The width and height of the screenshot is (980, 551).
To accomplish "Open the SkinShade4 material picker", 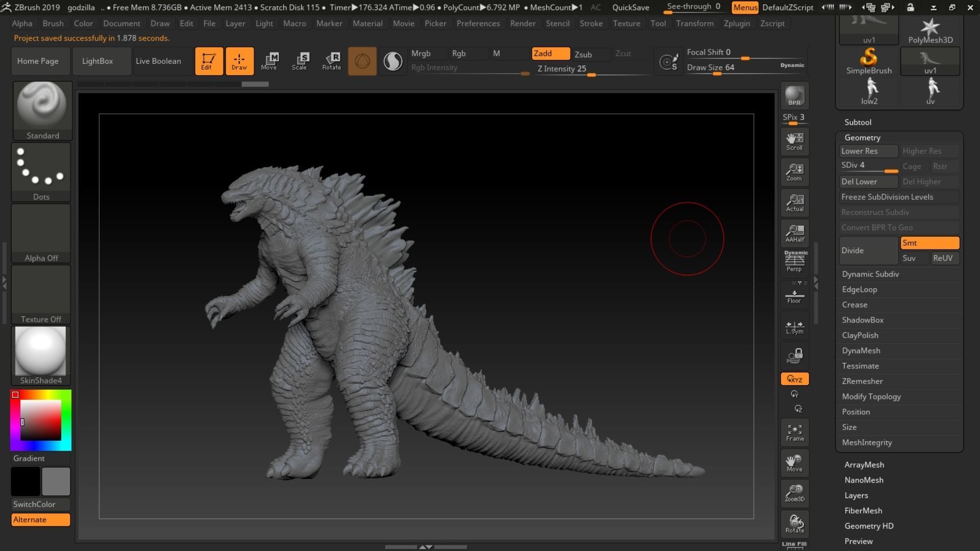I will (x=41, y=356).
